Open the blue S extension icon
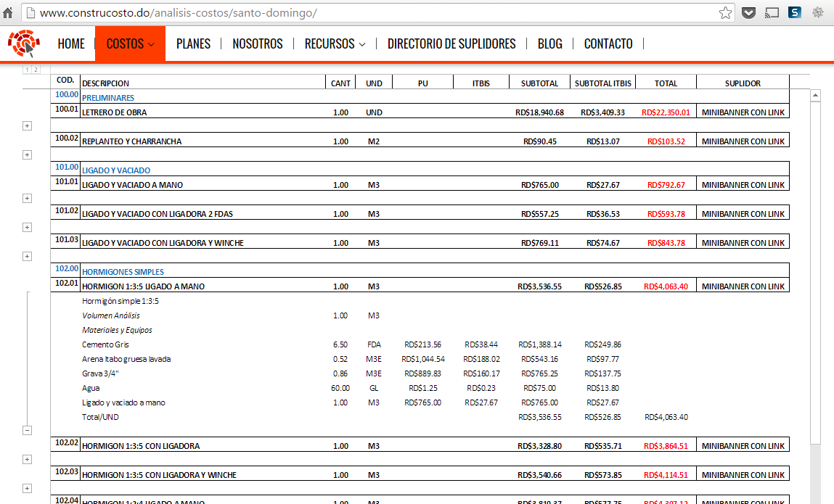This screenshot has height=504, width=834. point(795,12)
